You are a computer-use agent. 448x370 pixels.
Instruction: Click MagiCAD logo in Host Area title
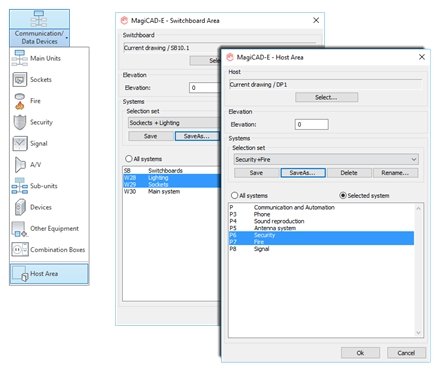point(230,57)
